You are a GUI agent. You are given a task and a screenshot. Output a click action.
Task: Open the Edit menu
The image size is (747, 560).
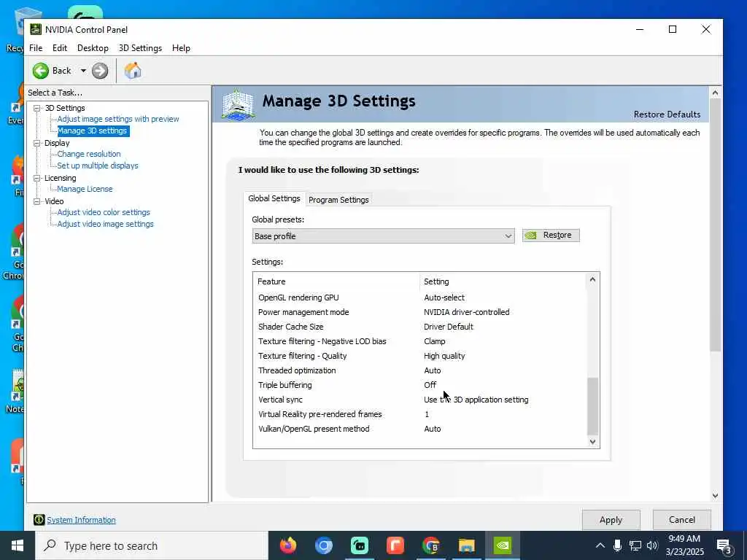(60, 48)
